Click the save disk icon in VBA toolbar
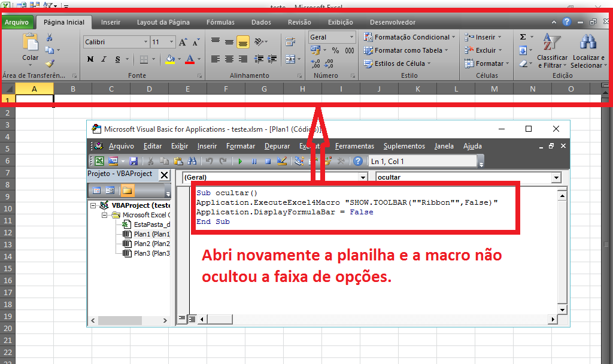Viewport: 613px width, 364px height. [x=133, y=161]
